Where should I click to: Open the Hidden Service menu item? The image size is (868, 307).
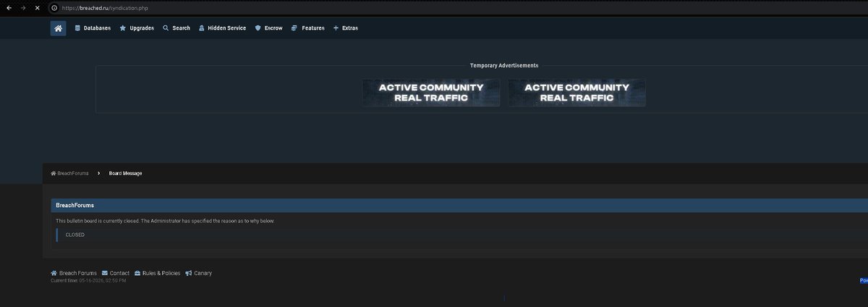pyautogui.click(x=222, y=28)
